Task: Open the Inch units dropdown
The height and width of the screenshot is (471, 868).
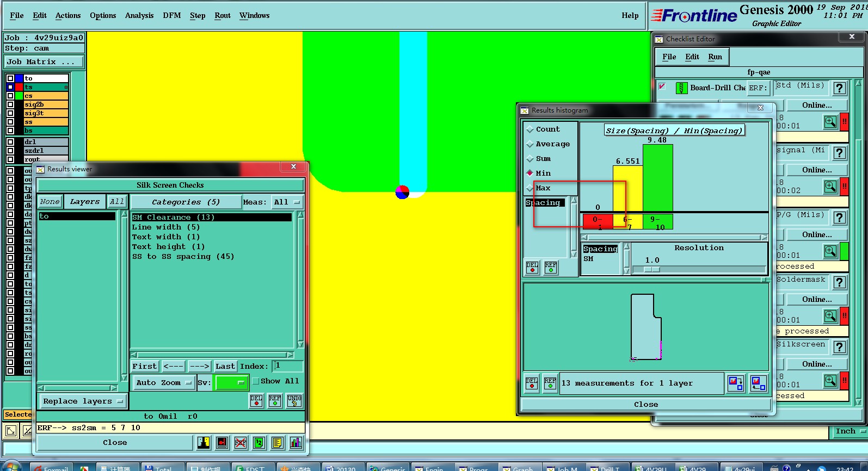Action: [848, 431]
